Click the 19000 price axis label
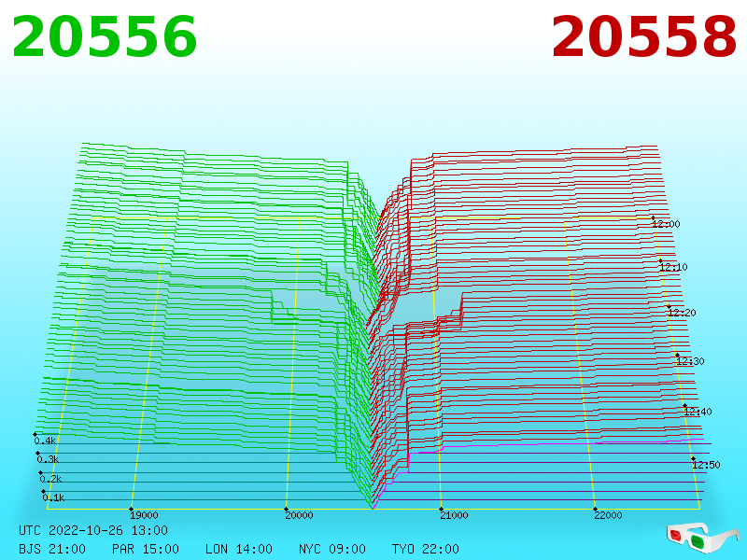The height and width of the screenshot is (560, 747). [144, 515]
